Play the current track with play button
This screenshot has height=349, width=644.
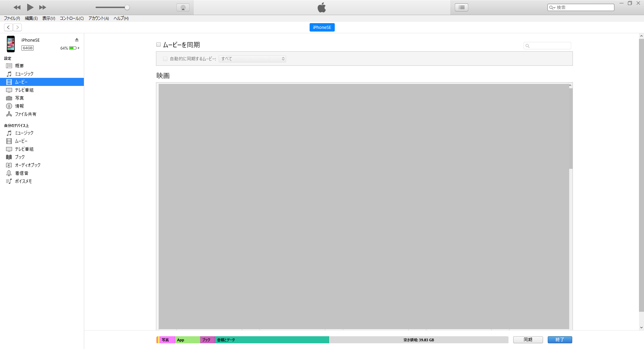(x=30, y=7)
